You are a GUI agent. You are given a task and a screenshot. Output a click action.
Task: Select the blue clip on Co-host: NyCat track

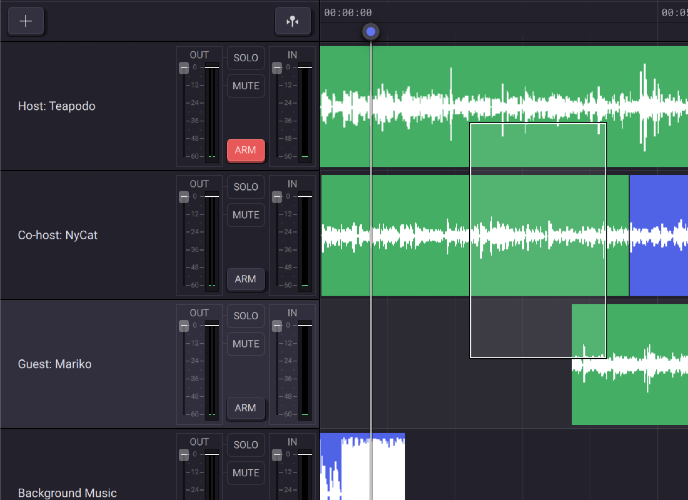(x=659, y=235)
